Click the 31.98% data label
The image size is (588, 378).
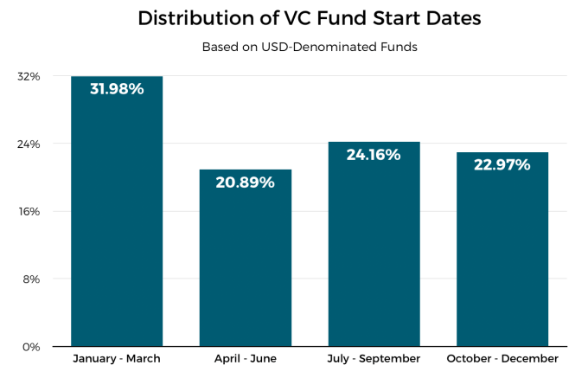click(117, 88)
